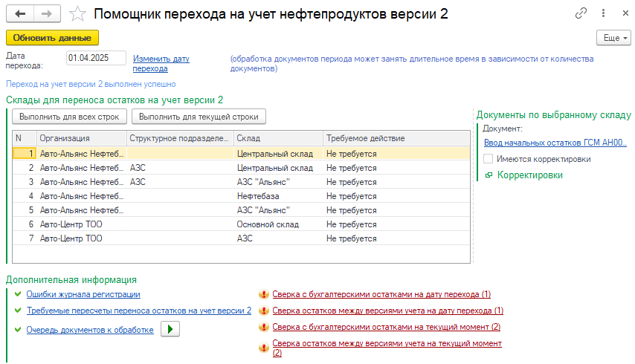This screenshot has height=364, width=635.
Task: Click 'Выполнить для текущей строки' button
Action: tap(199, 117)
